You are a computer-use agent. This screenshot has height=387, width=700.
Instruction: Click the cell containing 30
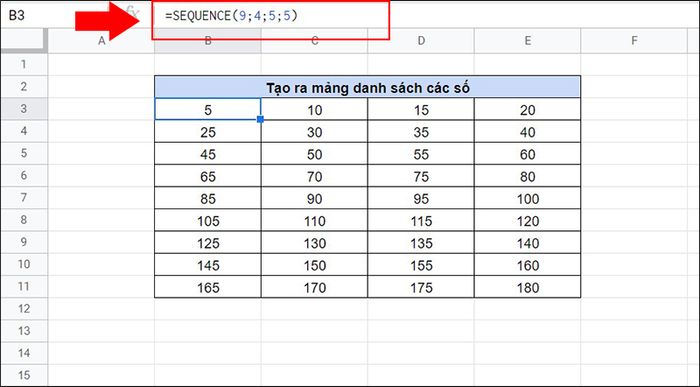click(x=314, y=131)
